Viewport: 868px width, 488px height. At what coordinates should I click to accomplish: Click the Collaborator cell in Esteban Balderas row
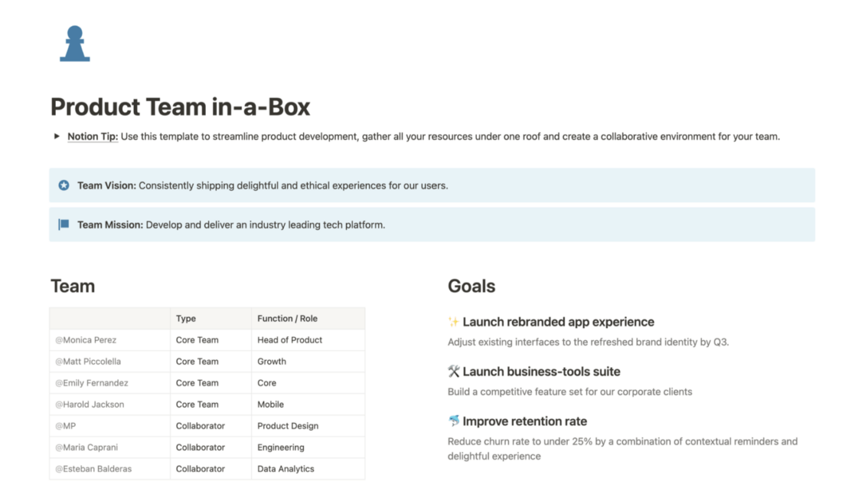coord(211,469)
